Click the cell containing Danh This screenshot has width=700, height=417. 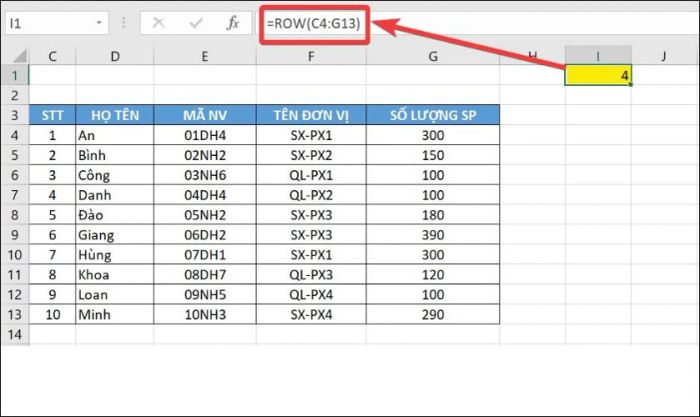pos(115,195)
